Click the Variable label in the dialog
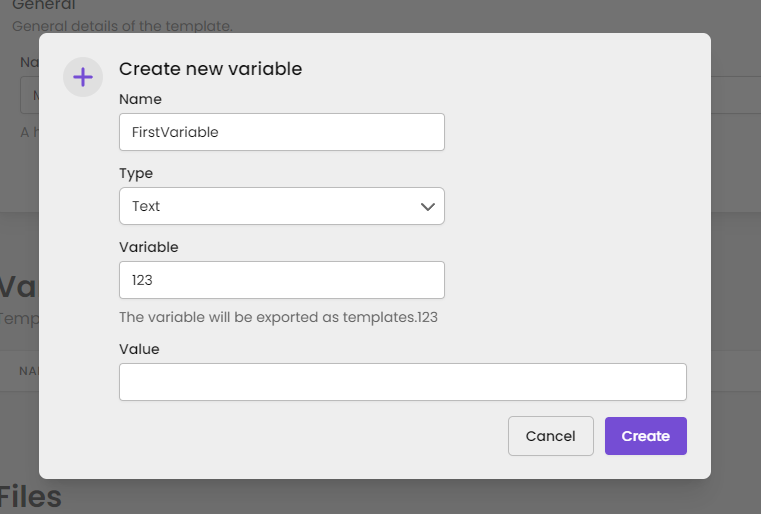 pyautogui.click(x=148, y=247)
